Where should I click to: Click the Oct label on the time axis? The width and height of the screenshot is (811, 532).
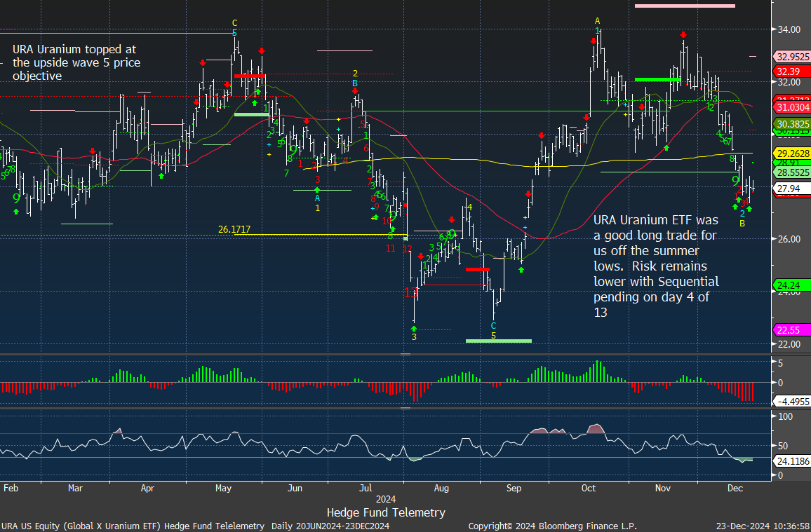tap(589, 487)
